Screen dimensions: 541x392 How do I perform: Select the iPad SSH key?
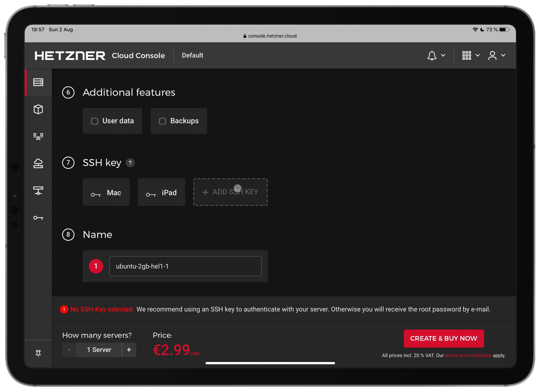click(x=161, y=192)
